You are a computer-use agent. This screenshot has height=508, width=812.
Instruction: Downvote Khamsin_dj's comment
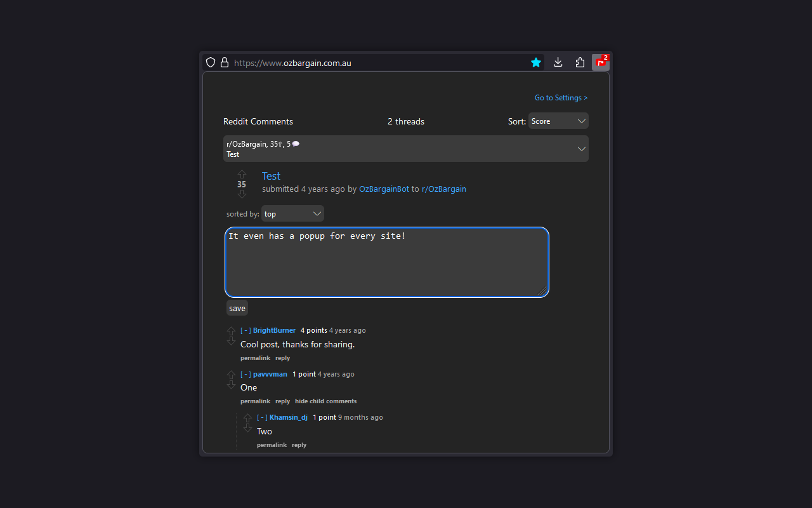(247, 428)
